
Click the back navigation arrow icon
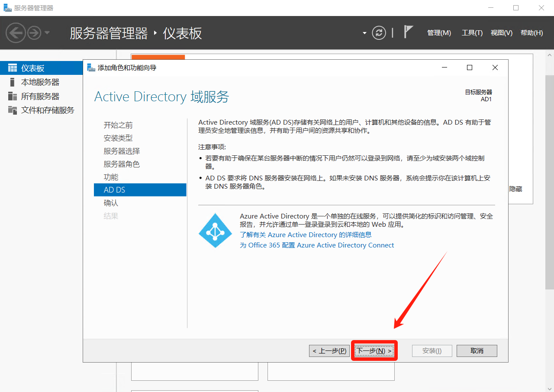coord(16,33)
